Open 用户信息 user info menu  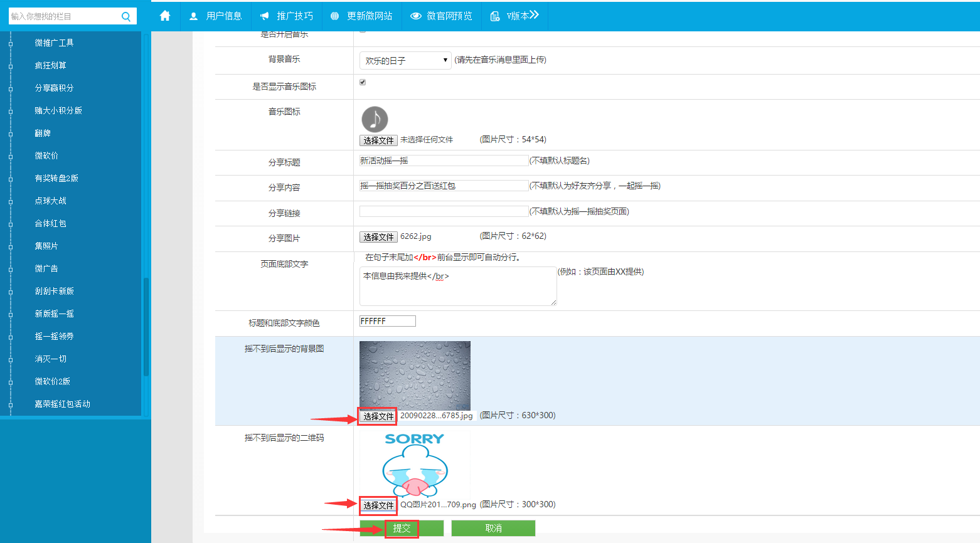[216, 16]
